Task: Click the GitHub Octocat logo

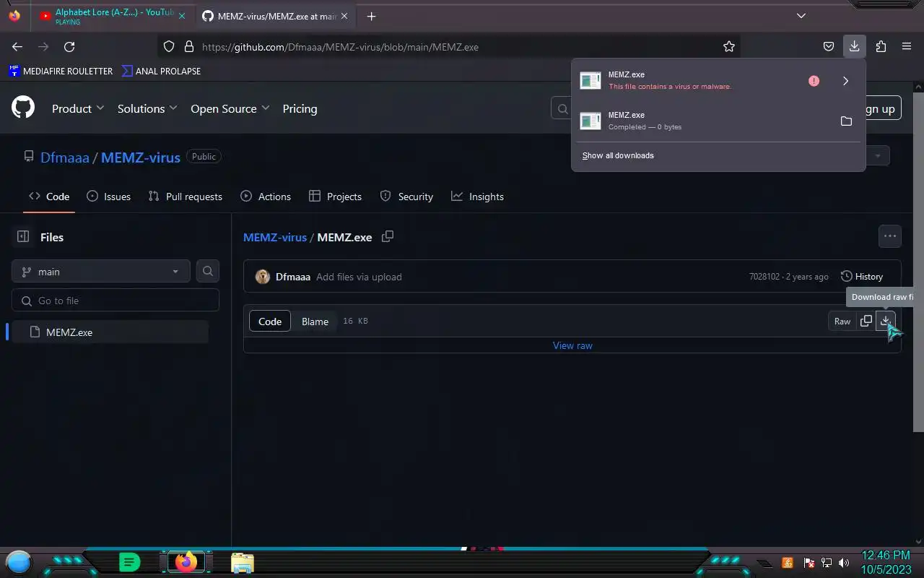Action: pos(23,108)
